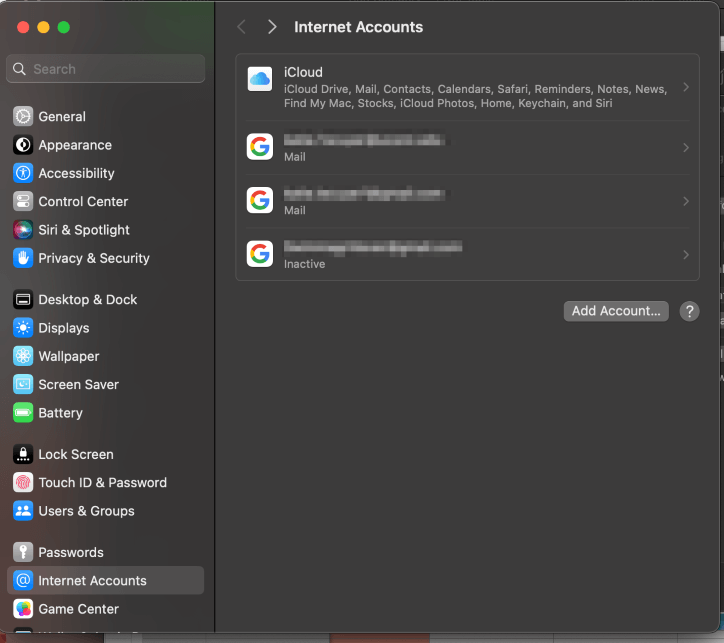Open second Google Mail account chevron

(686, 201)
